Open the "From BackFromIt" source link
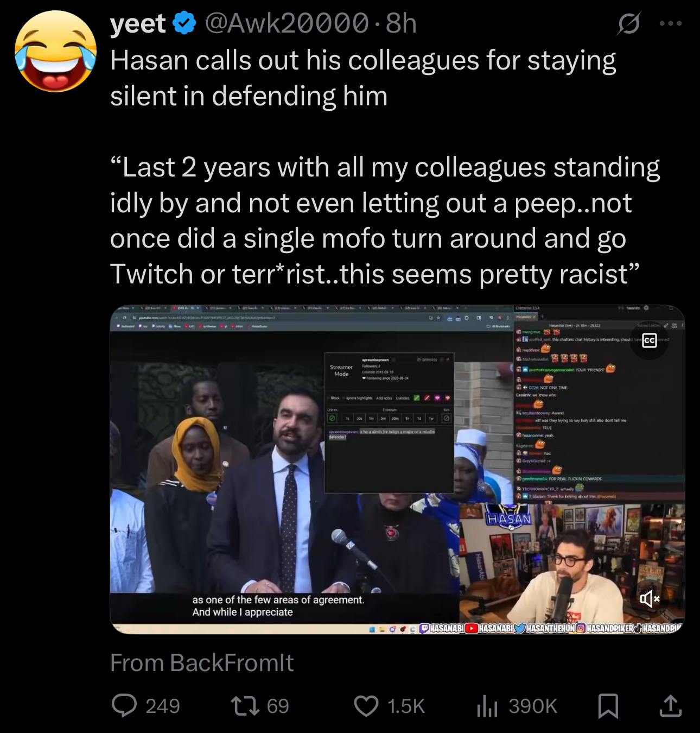The width and height of the screenshot is (700, 733). click(202, 662)
